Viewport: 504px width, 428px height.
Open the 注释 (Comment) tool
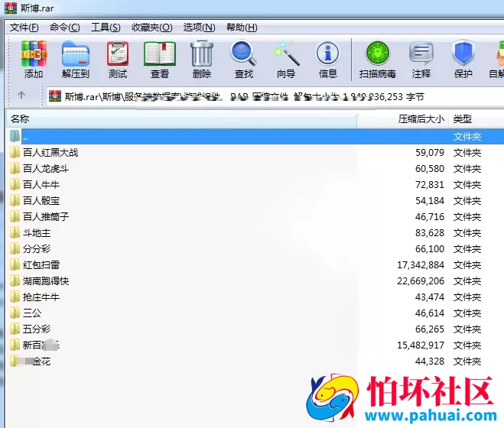pos(421,60)
